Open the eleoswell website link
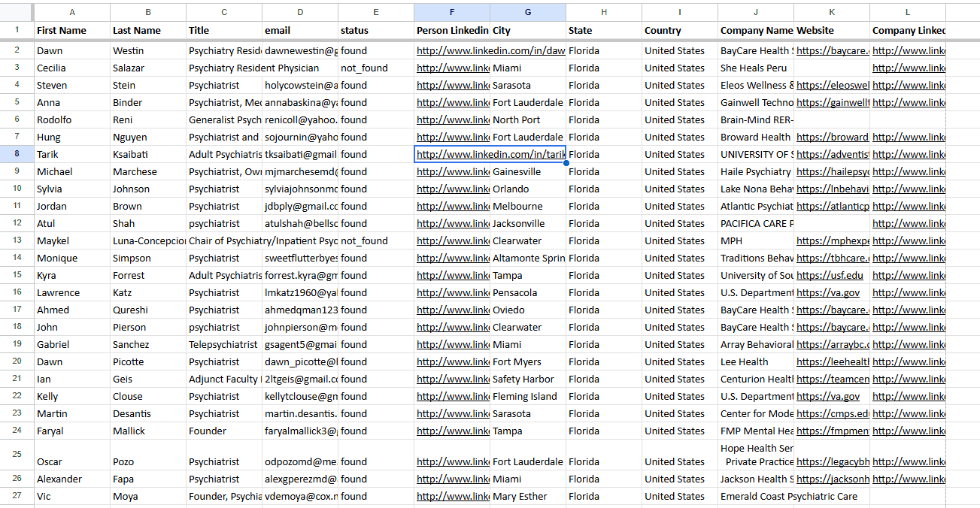The height and width of the screenshot is (508, 980). (833, 86)
